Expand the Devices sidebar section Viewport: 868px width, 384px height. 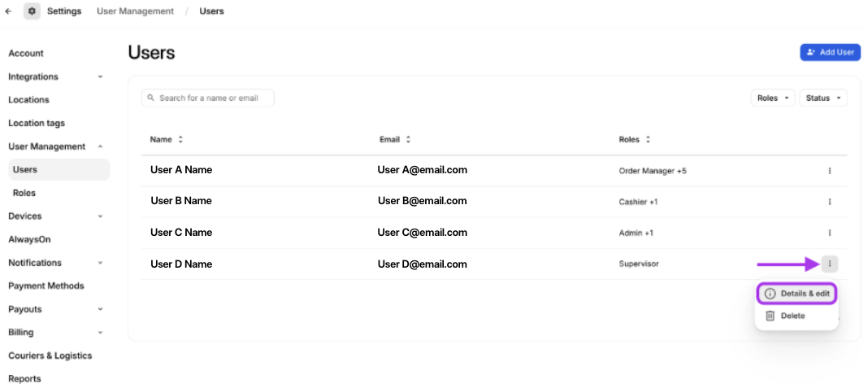click(100, 216)
